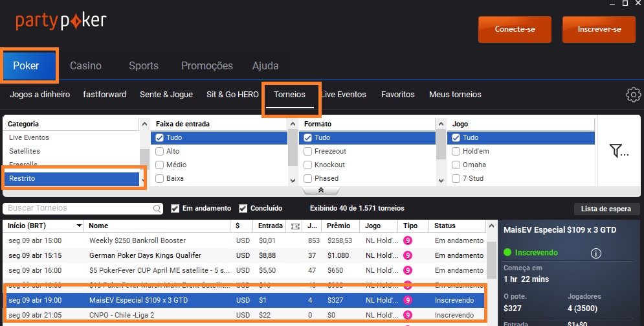The image size is (644, 326).
Task: Check the Freezeout format option
Action: click(307, 151)
